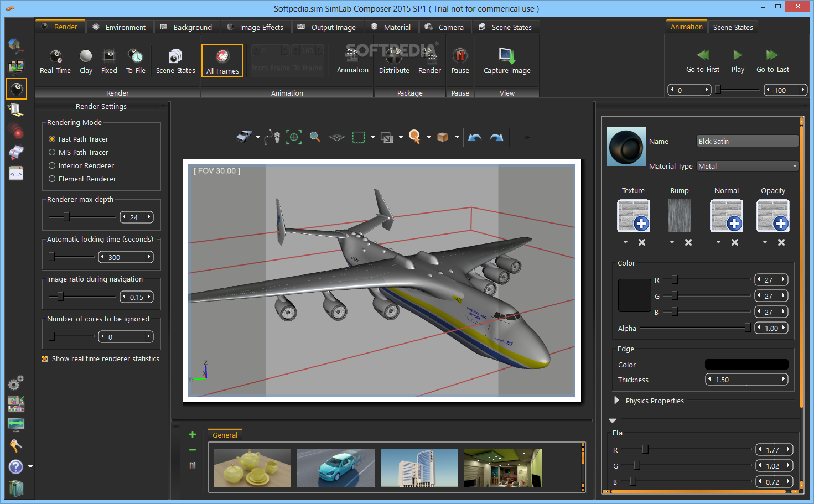Click the green minus remove-library icon

point(193,450)
